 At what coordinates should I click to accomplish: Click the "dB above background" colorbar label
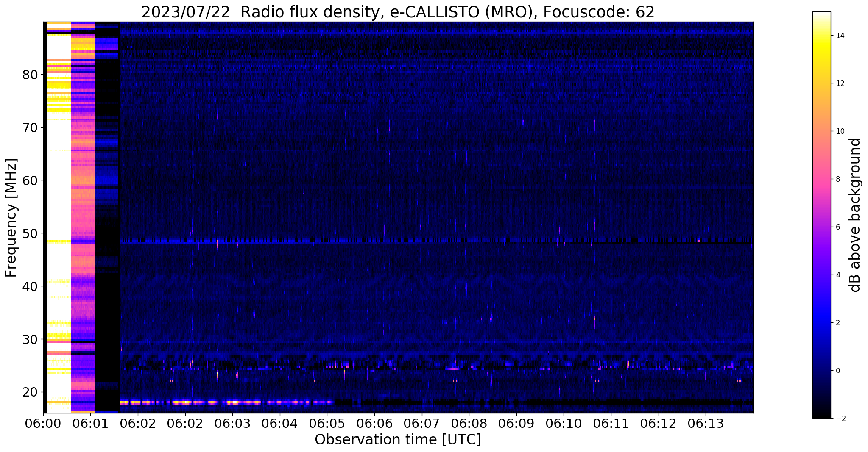point(855,215)
